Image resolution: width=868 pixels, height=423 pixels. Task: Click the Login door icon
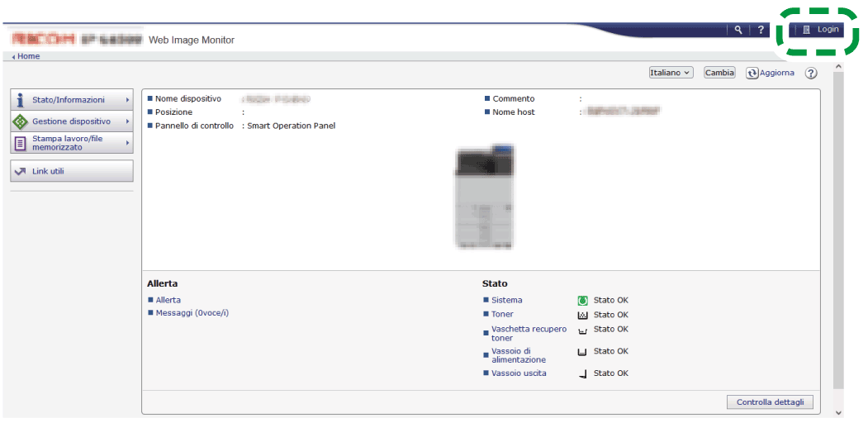[807, 30]
